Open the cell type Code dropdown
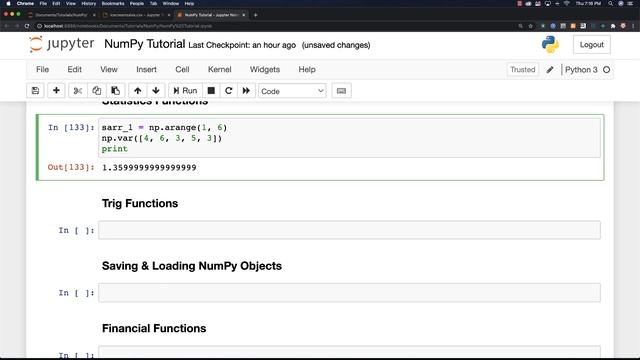The width and height of the screenshot is (640, 360). pyautogui.click(x=292, y=91)
